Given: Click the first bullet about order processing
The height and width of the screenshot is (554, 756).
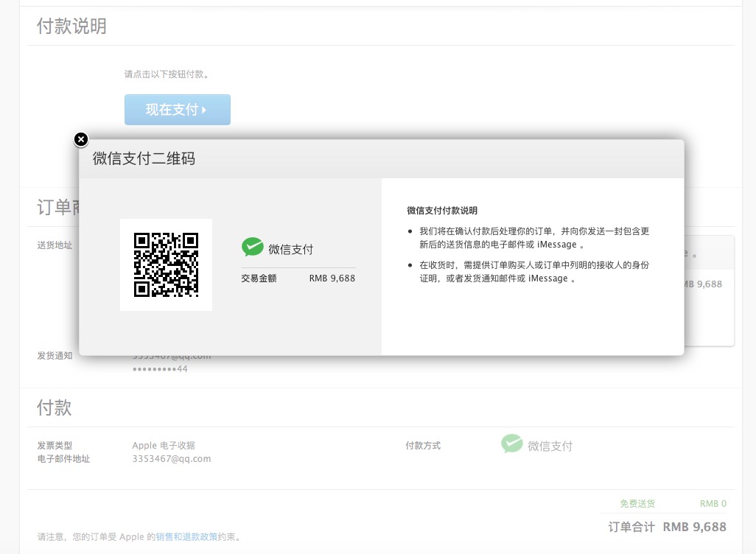Looking at the screenshot, I should tap(534, 238).
